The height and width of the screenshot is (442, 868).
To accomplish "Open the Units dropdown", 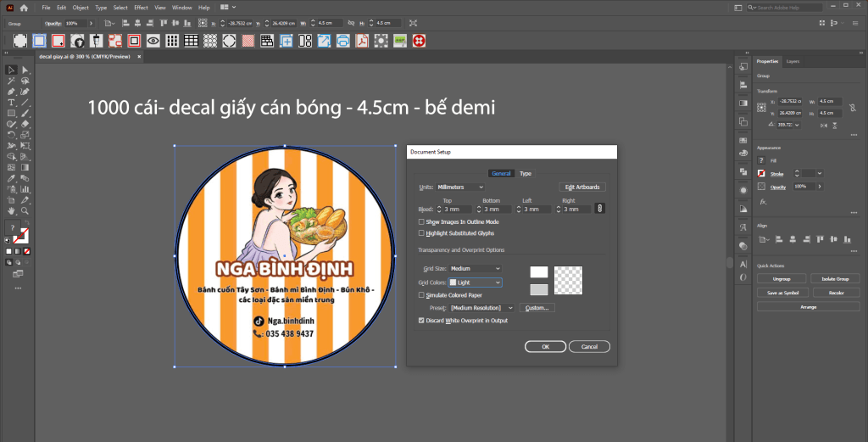I will pyautogui.click(x=460, y=187).
